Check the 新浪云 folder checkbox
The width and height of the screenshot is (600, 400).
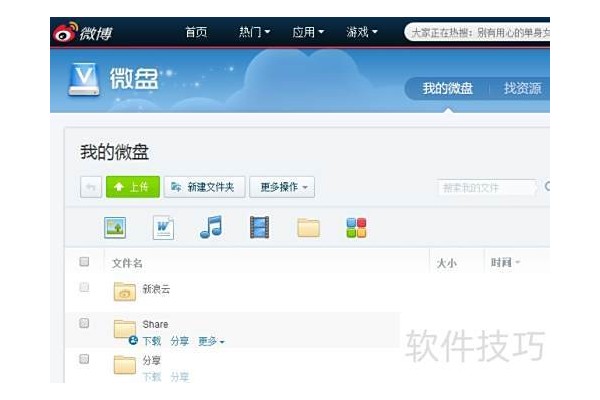point(84,287)
